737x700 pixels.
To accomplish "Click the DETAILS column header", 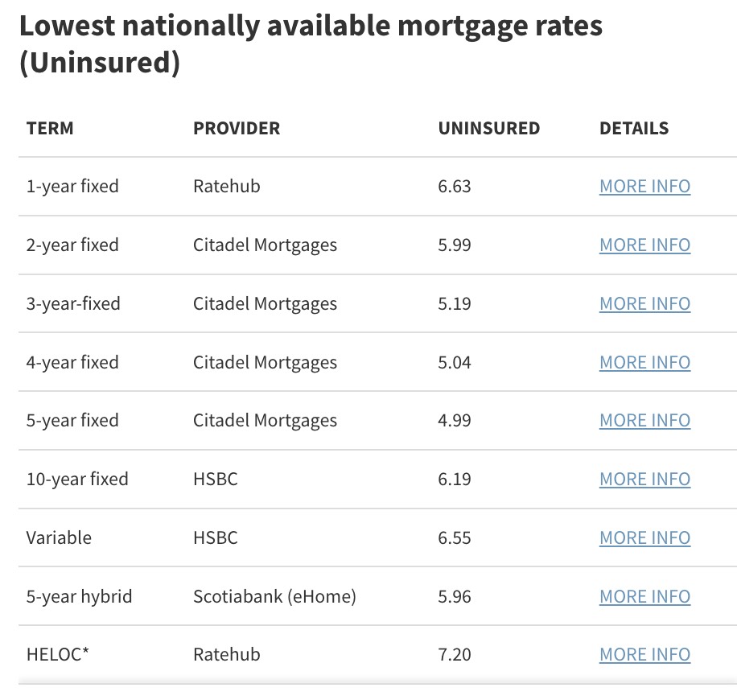I will (x=634, y=129).
